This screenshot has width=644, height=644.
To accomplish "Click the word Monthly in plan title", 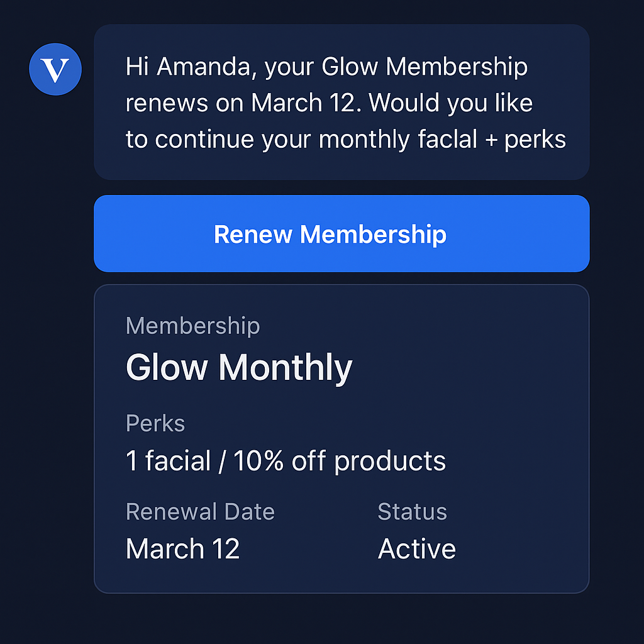I will [x=285, y=367].
